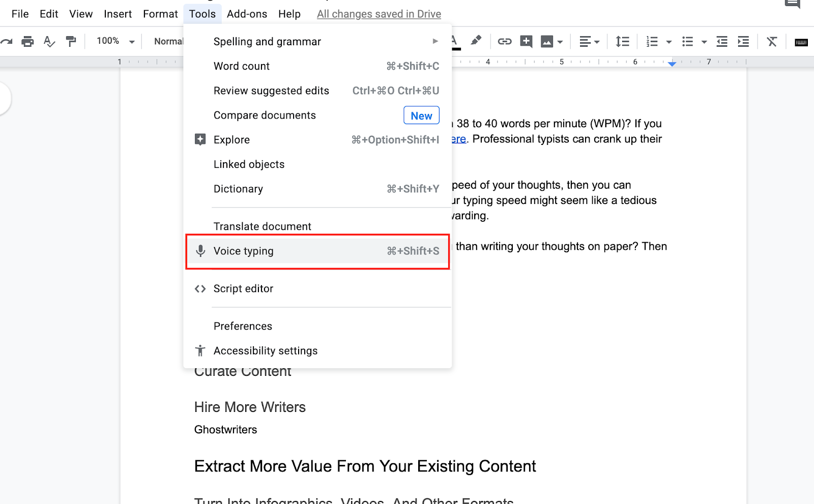The image size is (814, 504).
Task: Click the Increase indent icon
Action: pyautogui.click(x=743, y=41)
